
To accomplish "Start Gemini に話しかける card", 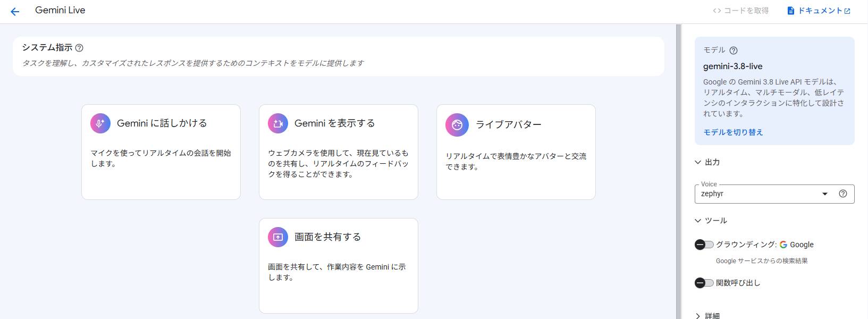I will (x=161, y=152).
